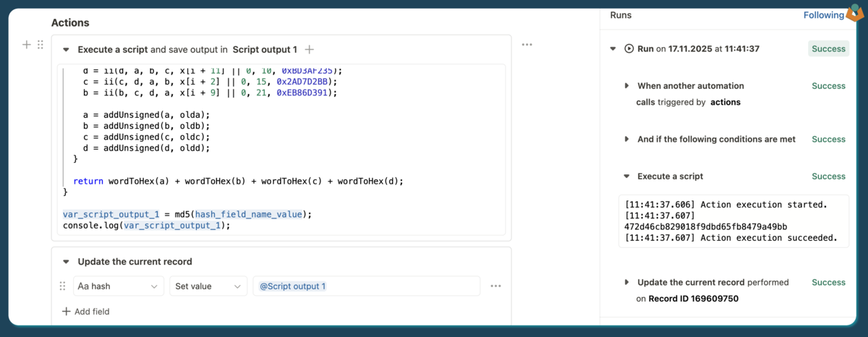Click plus icon next to Script output 1
This screenshot has height=337, width=868.
coord(310,50)
